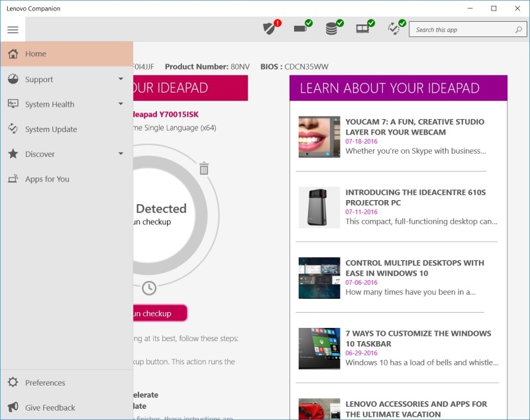Image resolution: width=530 pixels, height=420 pixels.
Task: Click the multiple desktops article thumbnail
Action: (x=319, y=278)
